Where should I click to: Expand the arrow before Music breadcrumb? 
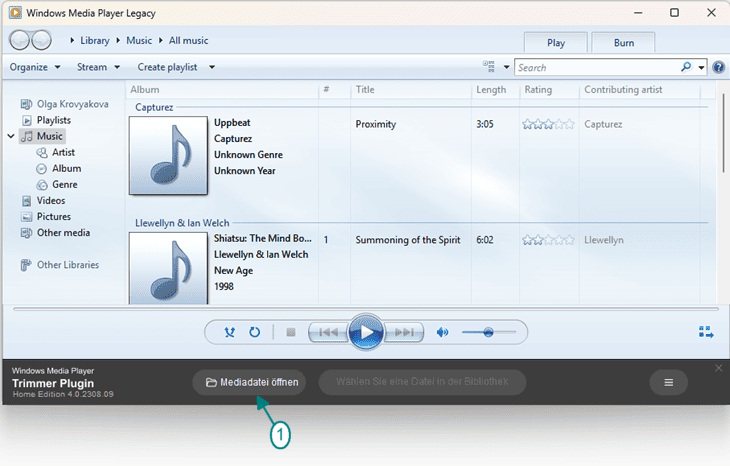(118, 41)
